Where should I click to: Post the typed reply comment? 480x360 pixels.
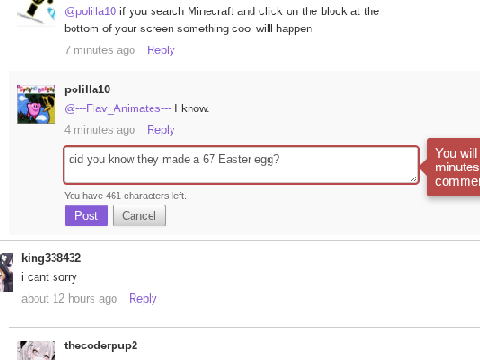[86, 216]
